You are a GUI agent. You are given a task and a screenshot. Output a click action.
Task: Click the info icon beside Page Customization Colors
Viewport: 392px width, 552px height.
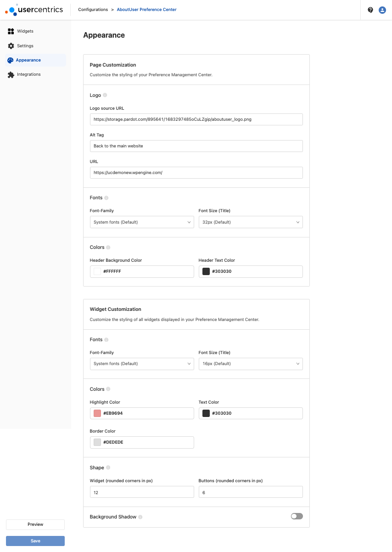pos(108,248)
